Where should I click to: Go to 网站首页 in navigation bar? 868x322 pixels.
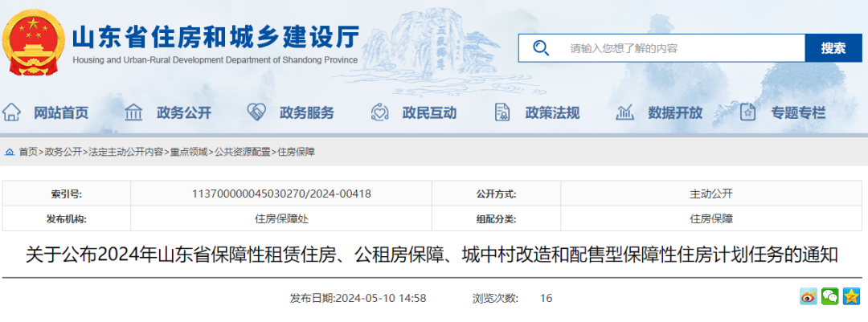[x=61, y=113]
